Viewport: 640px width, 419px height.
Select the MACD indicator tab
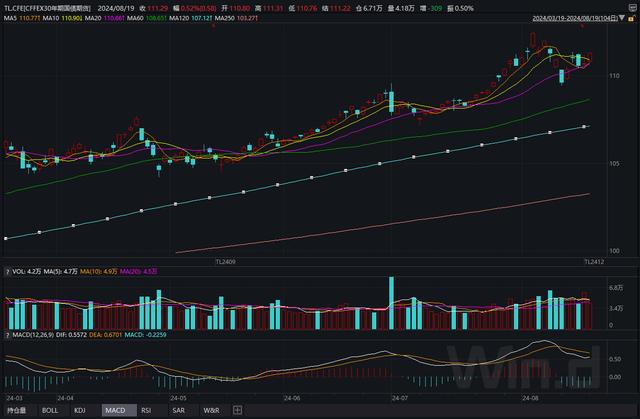(119, 410)
